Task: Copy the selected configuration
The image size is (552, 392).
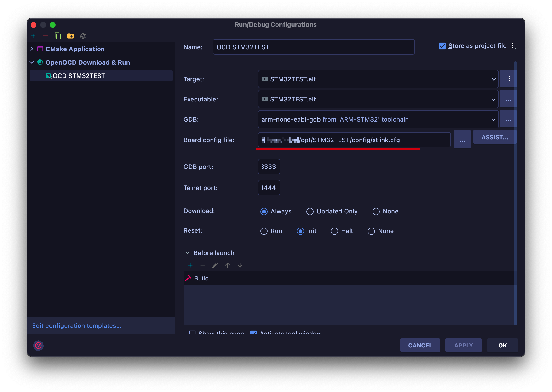Action: pos(58,36)
